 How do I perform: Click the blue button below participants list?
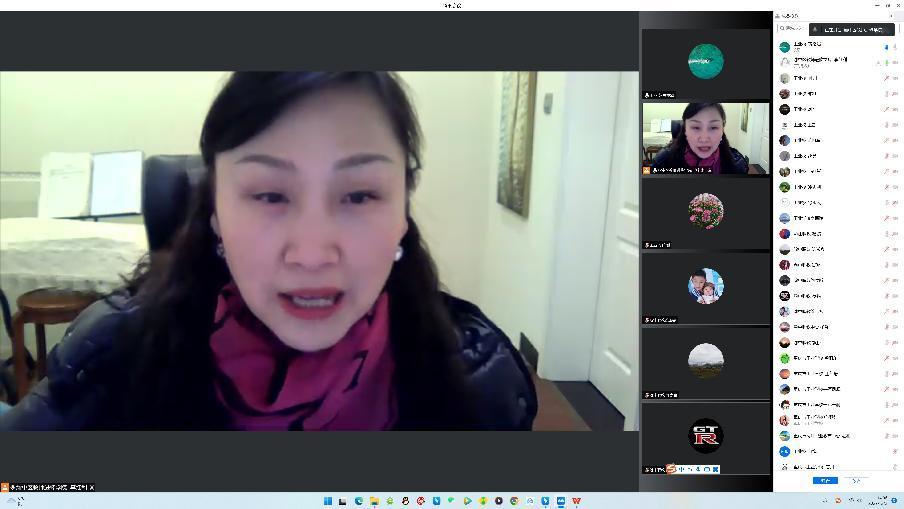click(825, 480)
